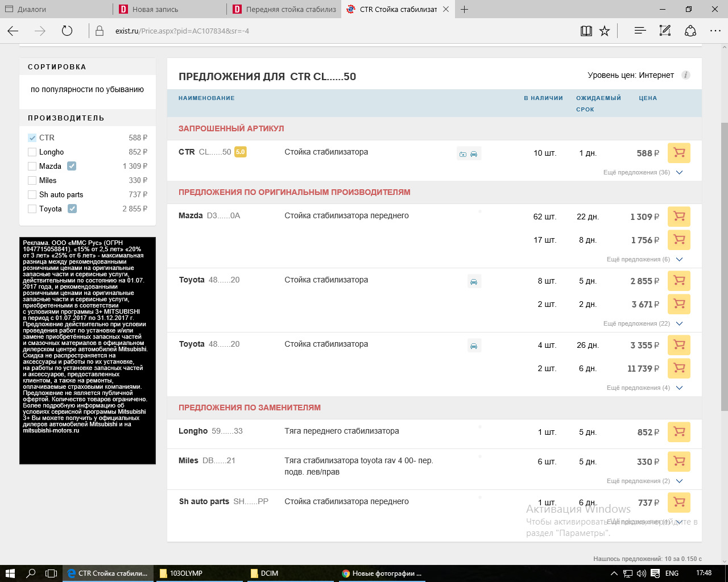Switch to Новая запись tab

170,9
